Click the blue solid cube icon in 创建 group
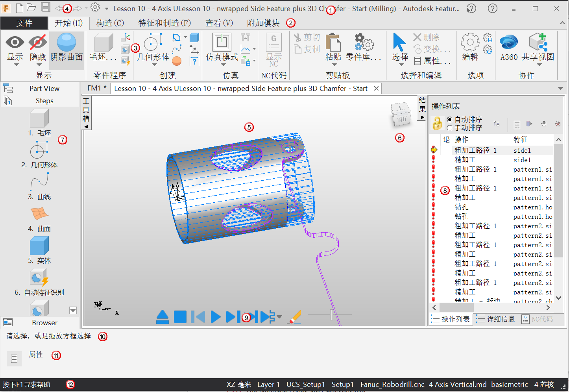569x392 pixels. (194, 37)
